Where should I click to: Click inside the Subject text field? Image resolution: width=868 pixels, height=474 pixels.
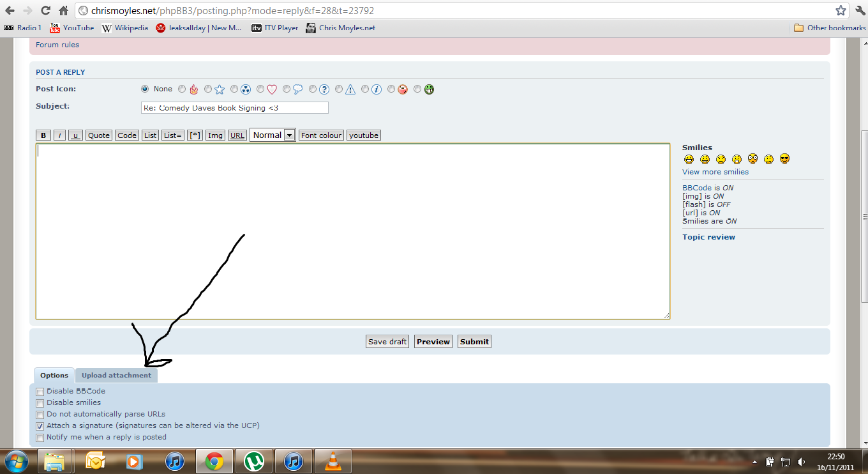pyautogui.click(x=234, y=108)
